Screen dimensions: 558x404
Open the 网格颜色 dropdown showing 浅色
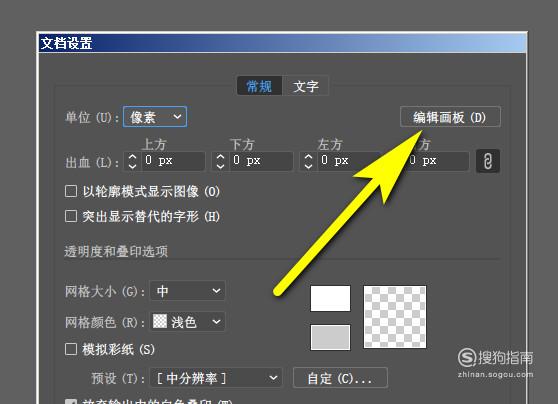pos(188,322)
